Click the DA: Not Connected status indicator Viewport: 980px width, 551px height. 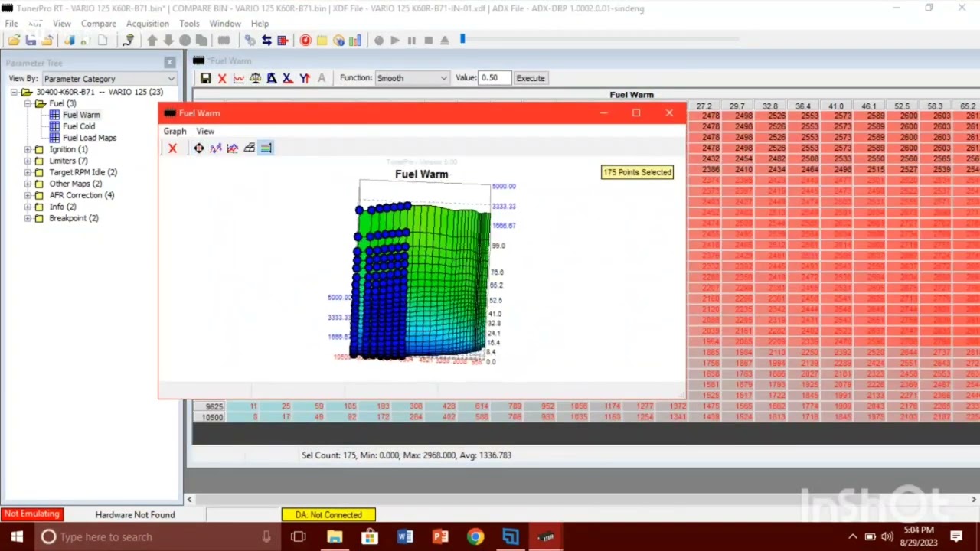point(328,515)
